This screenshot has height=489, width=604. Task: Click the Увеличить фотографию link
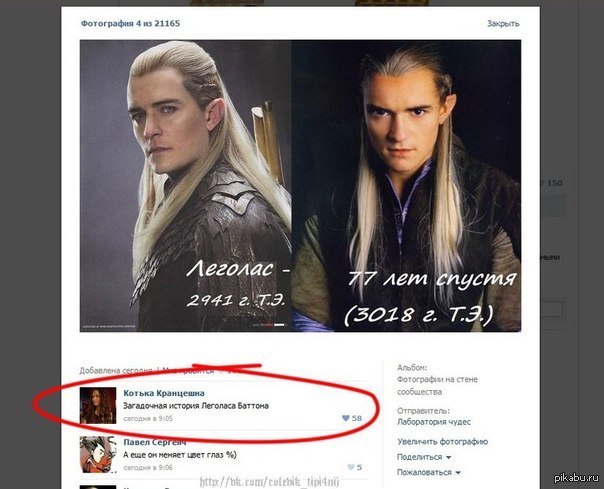pos(443,442)
